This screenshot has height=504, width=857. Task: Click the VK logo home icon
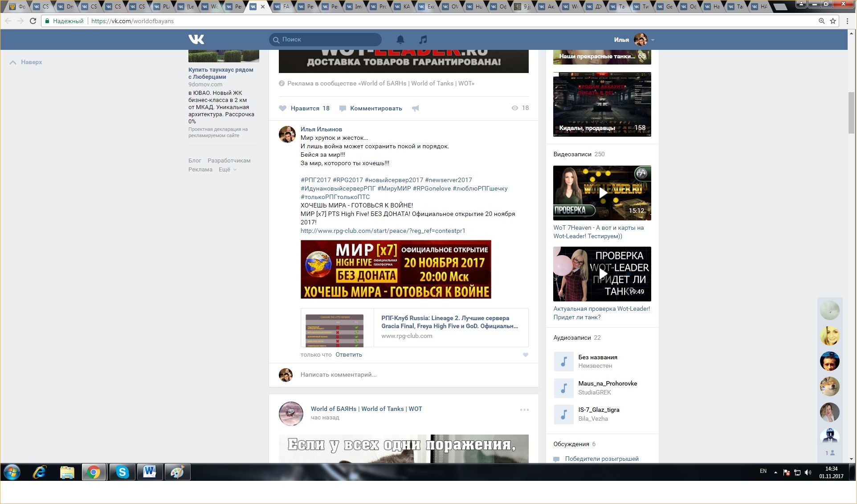click(196, 39)
